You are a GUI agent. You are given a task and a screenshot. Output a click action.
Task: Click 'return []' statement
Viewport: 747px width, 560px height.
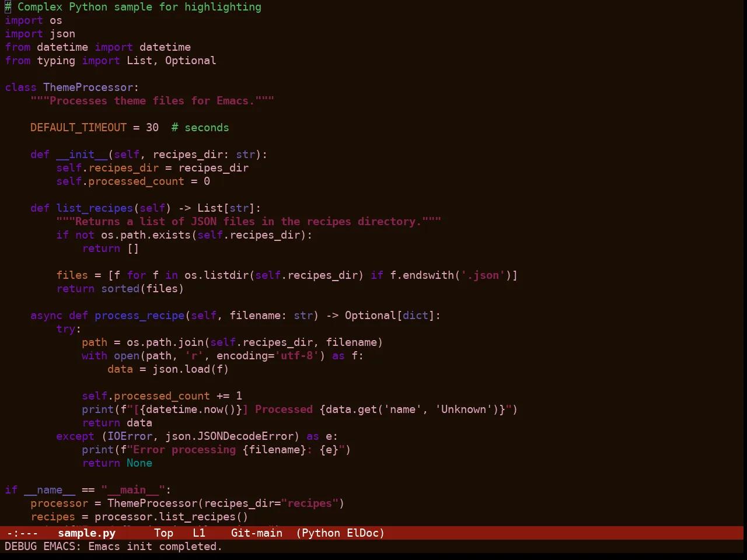click(110, 249)
